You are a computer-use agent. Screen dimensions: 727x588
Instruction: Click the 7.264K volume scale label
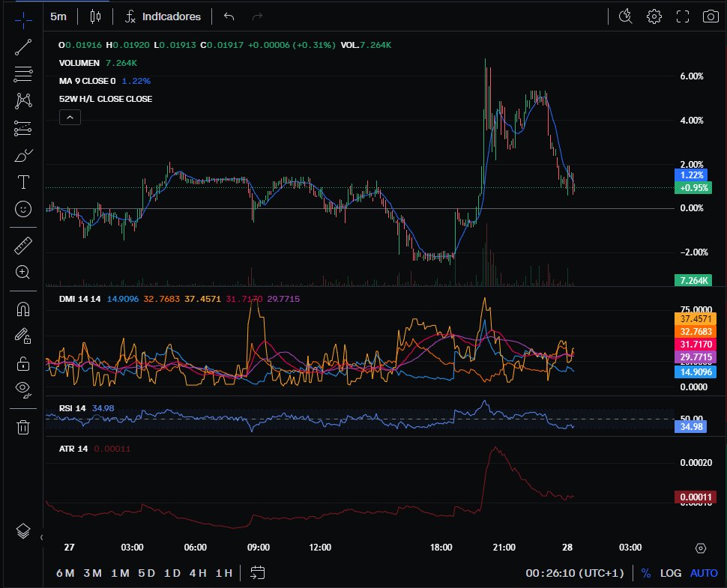pos(693,280)
